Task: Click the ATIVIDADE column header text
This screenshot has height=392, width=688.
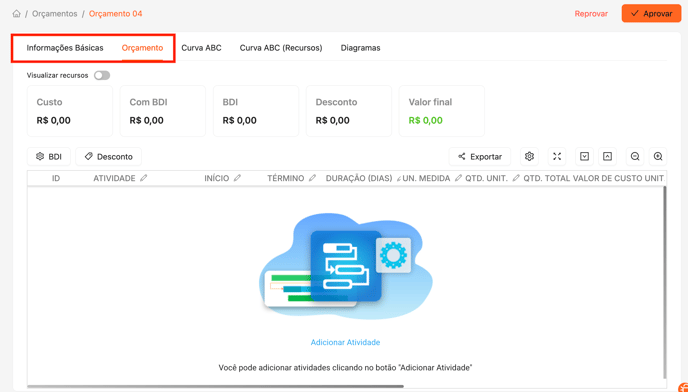Action: pos(114,179)
